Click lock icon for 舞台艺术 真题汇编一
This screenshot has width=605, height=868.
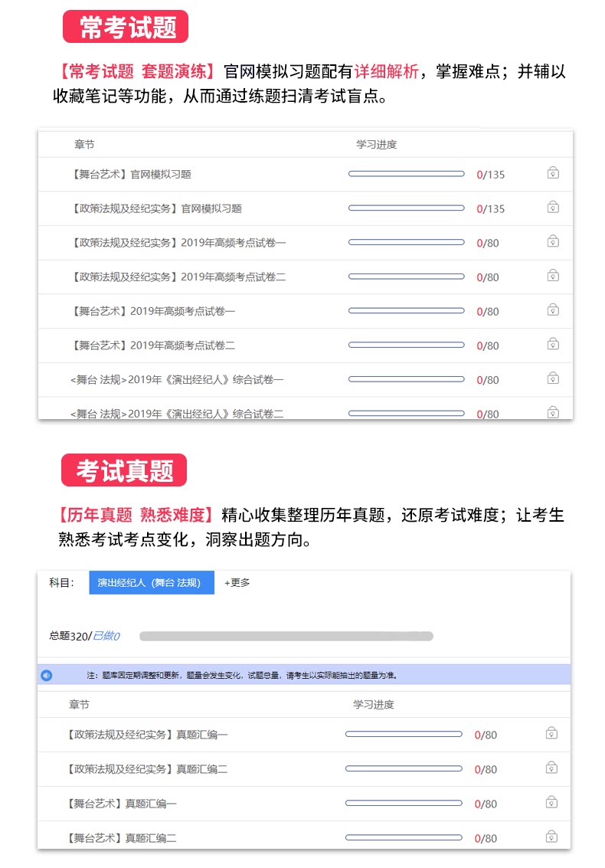click(551, 802)
